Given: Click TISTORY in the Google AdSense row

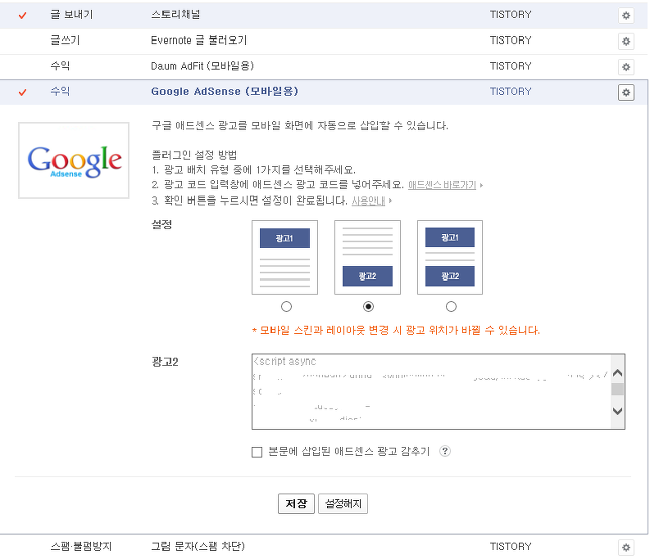Looking at the screenshot, I should (x=510, y=91).
